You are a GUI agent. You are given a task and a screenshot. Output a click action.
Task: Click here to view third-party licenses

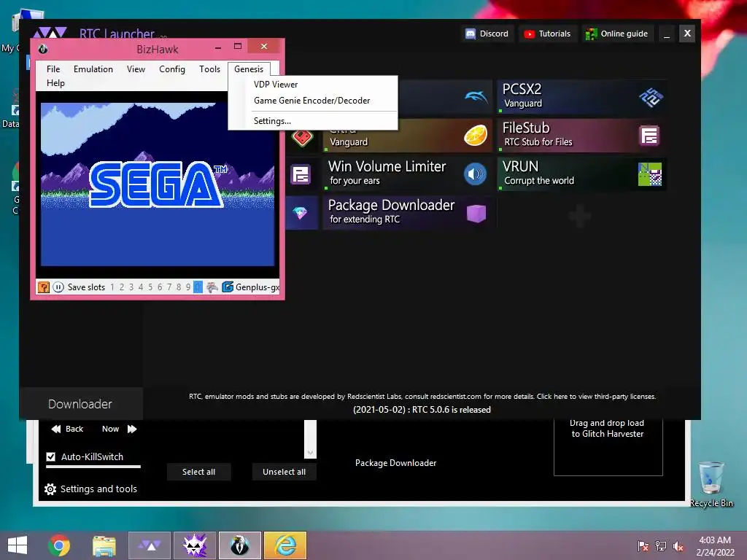click(597, 396)
